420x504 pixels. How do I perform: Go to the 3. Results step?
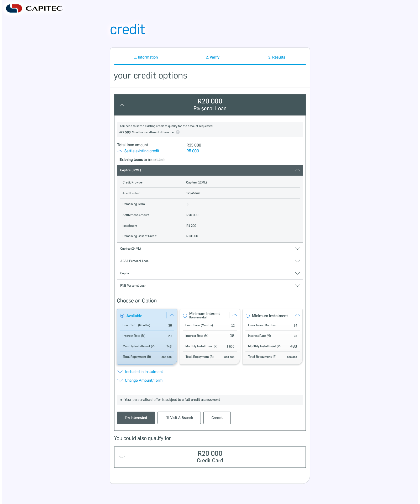pos(277,57)
